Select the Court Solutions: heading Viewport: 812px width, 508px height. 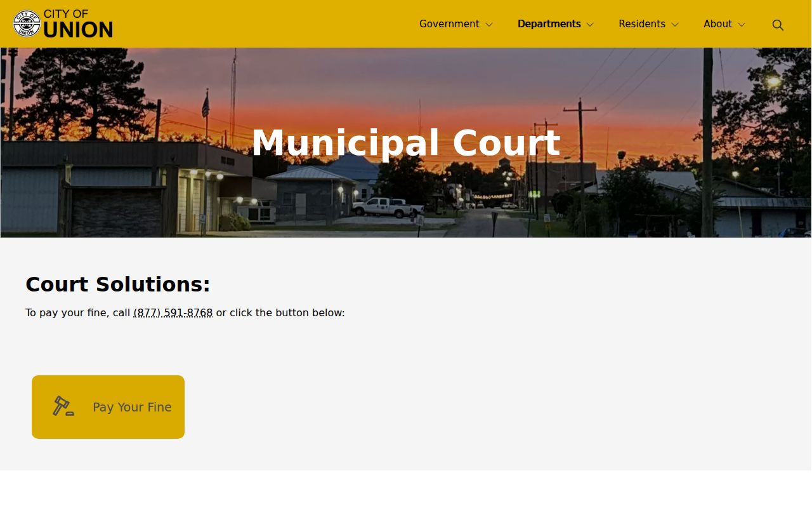coord(117,284)
